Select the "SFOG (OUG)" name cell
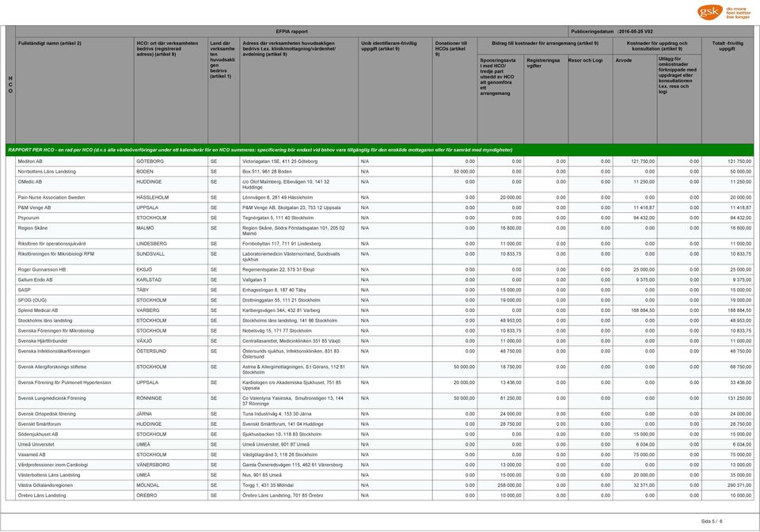 click(74, 300)
